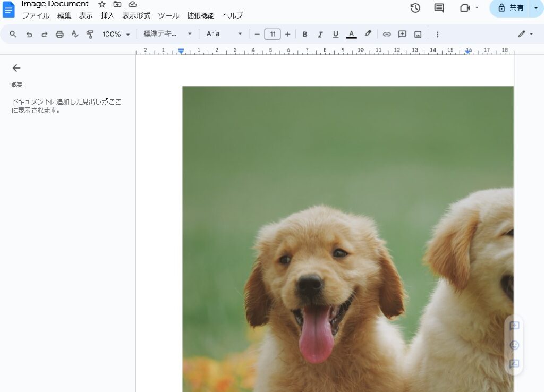Open the version history clock icon
This screenshot has height=392, width=544.
[415, 8]
